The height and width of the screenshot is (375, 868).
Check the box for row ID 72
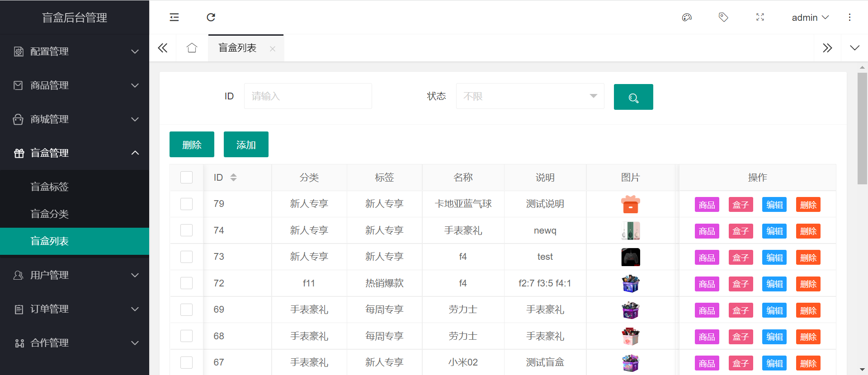click(186, 283)
